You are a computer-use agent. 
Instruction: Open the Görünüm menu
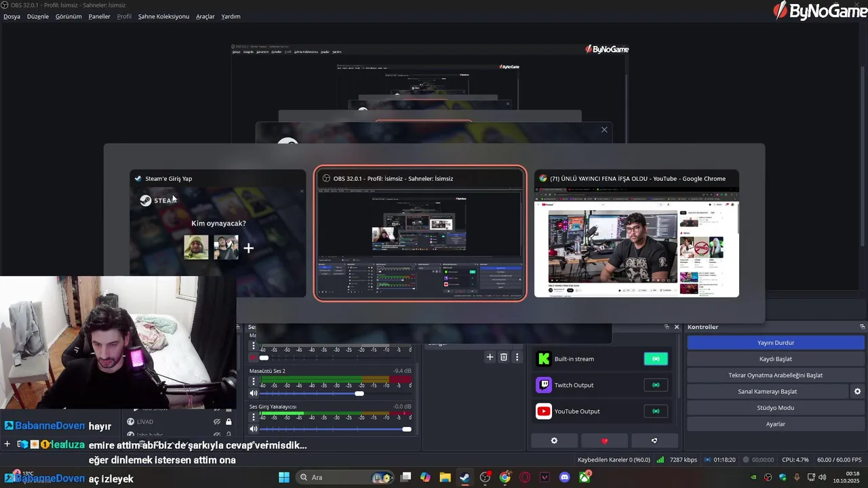point(68,16)
